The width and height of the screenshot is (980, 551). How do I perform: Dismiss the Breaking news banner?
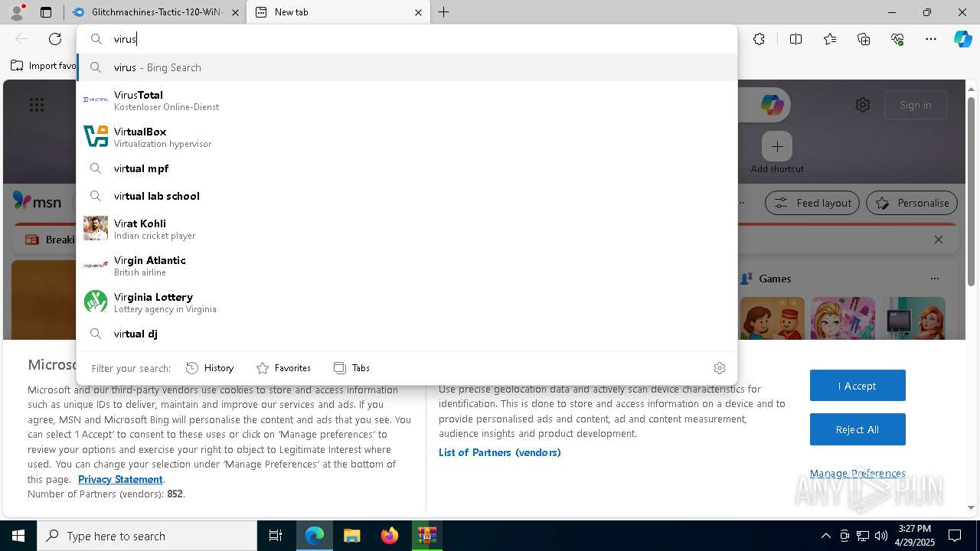[x=939, y=240]
